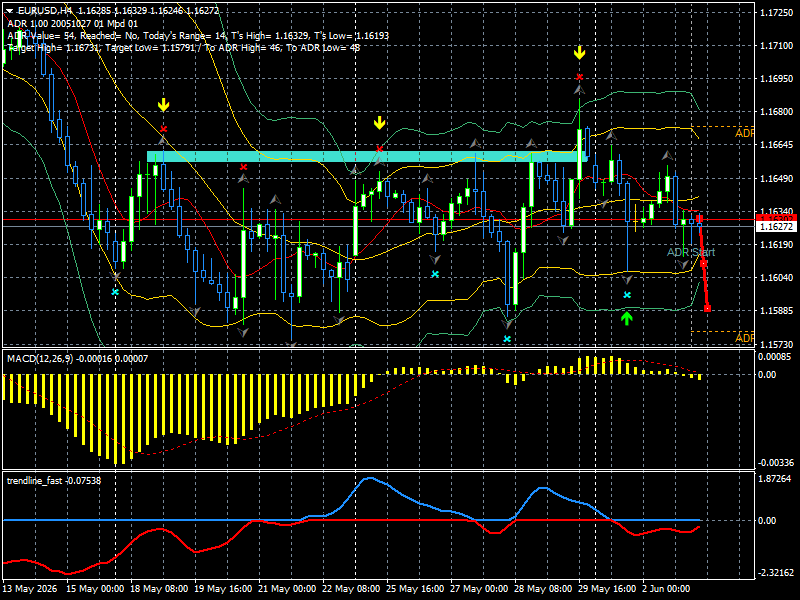The height and width of the screenshot is (600, 800).
Task: Click price axis value 1.16645
Action: 777,145
